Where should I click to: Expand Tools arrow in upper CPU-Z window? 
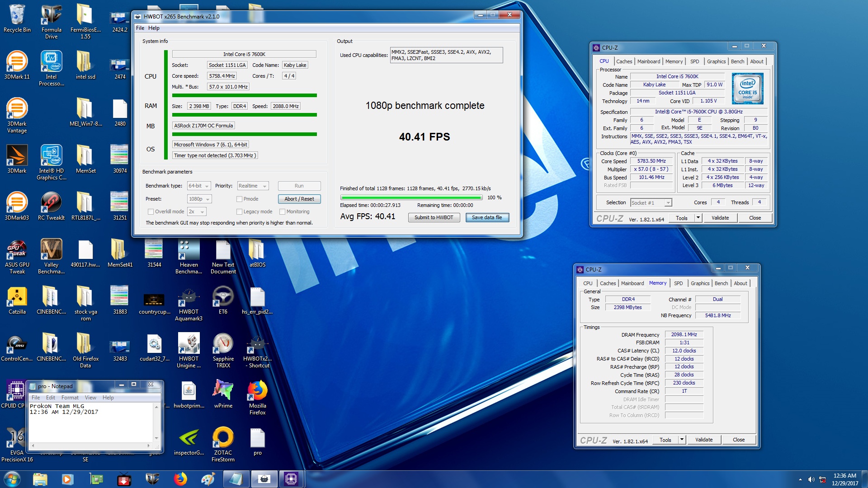[698, 218]
